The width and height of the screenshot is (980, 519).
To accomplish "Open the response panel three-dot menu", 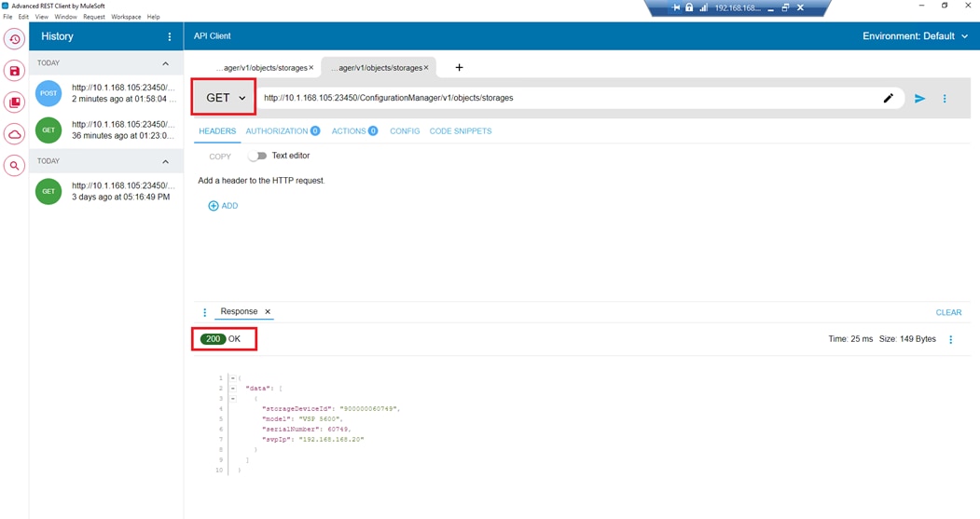I will tap(204, 311).
